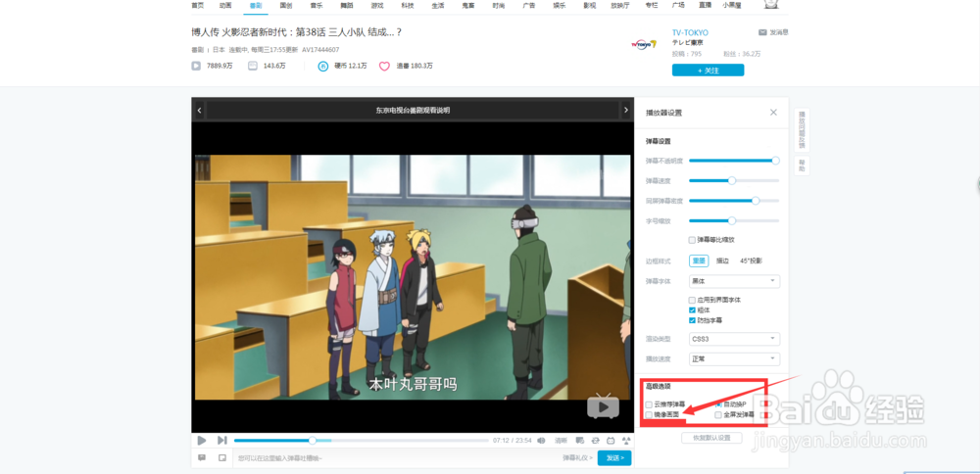The height and width of the screenshot is (474, 980).
Task: Close the player settings panel
Action: coord(773,113)
